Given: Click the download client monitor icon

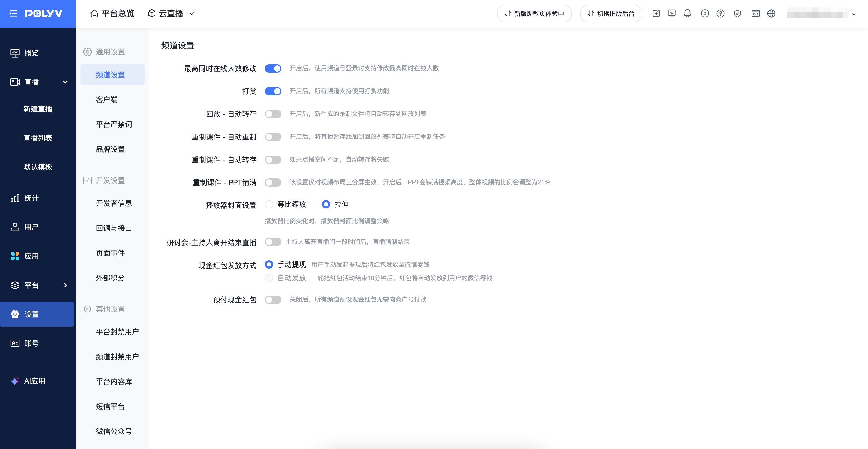Looking at the screenshot, I should click(x=672, y=13).
